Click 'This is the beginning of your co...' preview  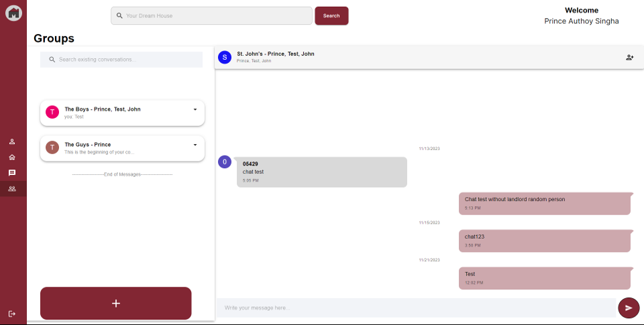point(99,152)
